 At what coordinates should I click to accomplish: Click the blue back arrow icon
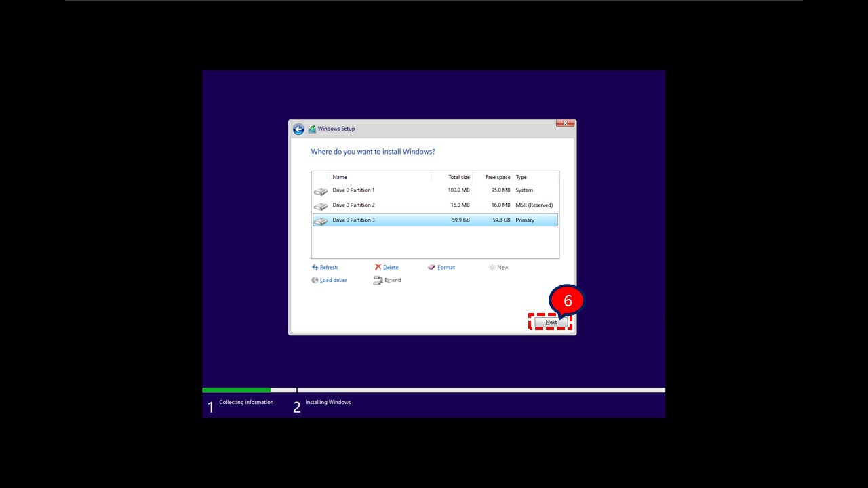coord(298,129)
